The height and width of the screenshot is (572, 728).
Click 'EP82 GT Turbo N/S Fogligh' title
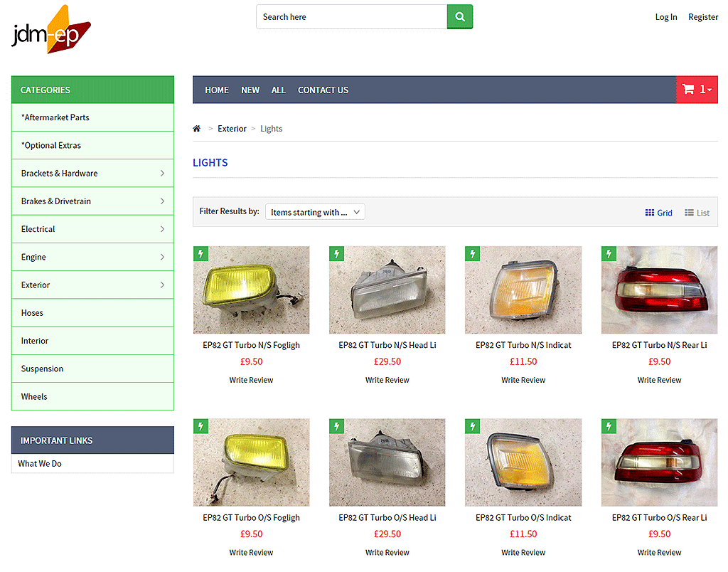[x=251, y=345]
